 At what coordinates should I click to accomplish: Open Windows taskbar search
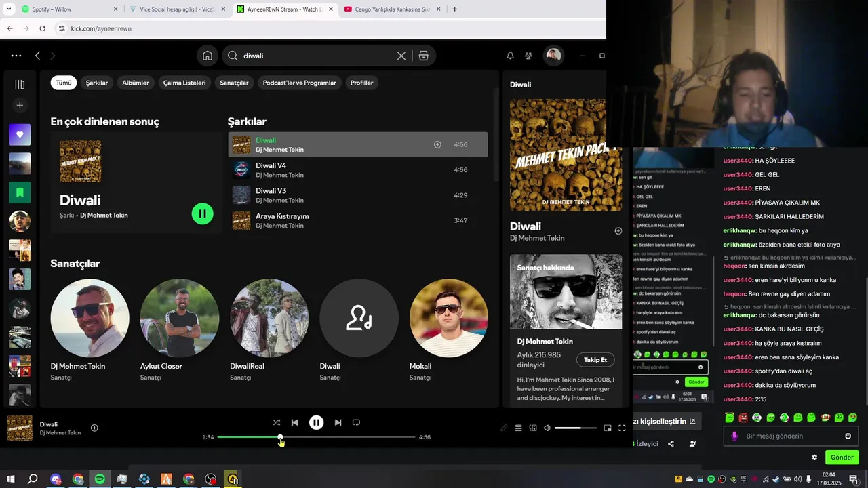tap(33, 479)
